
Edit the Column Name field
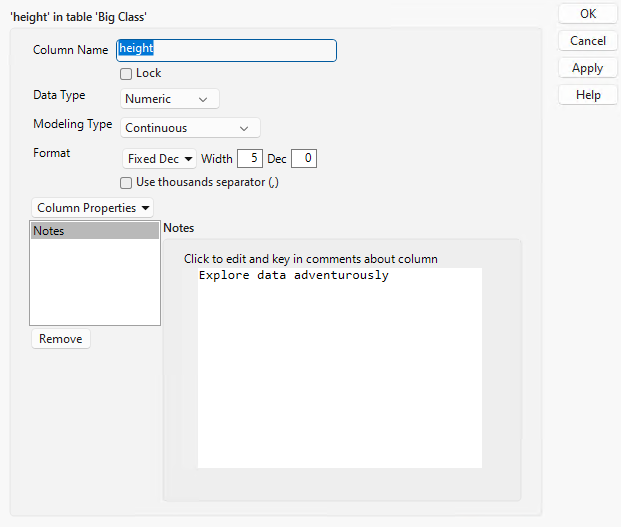(x=226, y=50)
